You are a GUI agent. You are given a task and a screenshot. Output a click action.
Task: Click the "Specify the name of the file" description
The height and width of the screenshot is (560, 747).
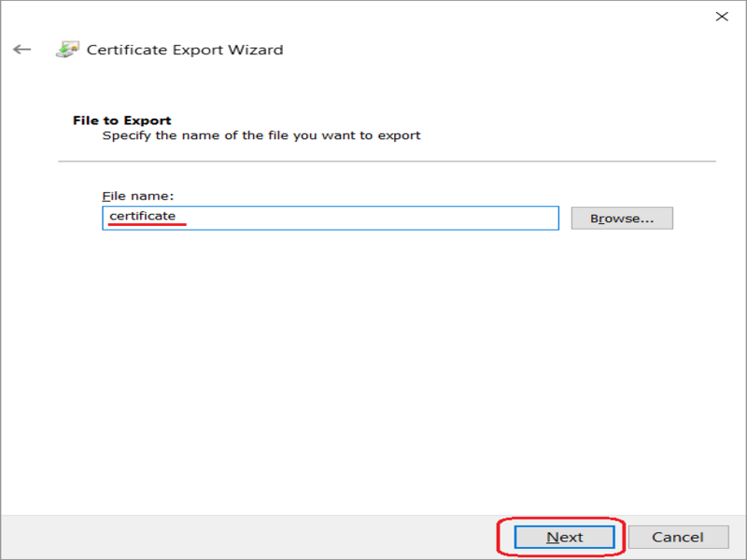(261, 135)
